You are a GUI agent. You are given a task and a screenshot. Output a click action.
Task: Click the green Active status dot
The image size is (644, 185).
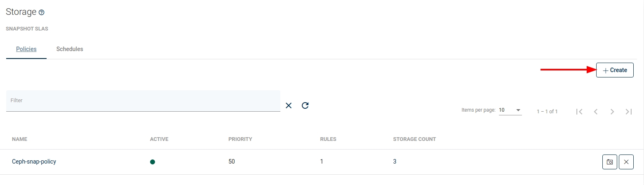153,162
